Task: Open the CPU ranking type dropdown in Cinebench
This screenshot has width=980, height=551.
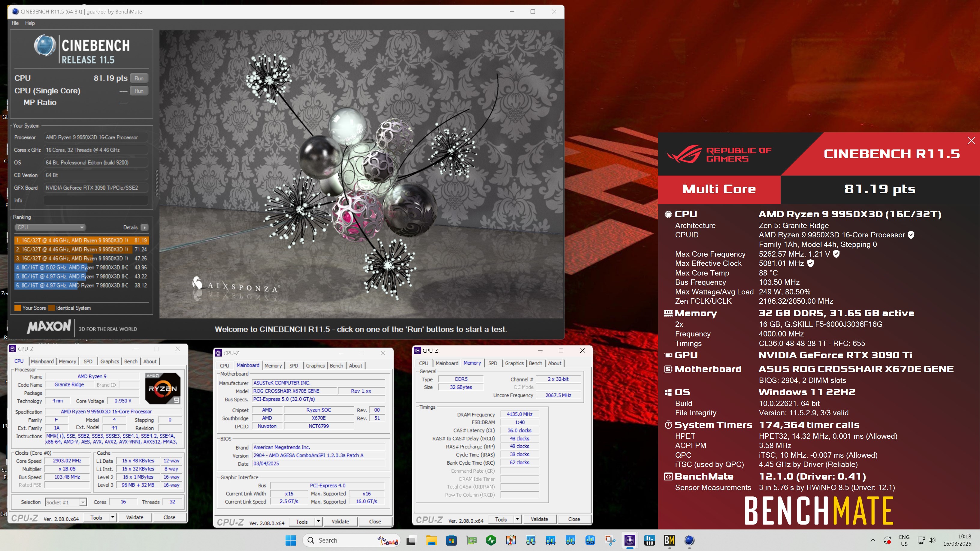Action: pyautogui.click(x=50, y=227)
